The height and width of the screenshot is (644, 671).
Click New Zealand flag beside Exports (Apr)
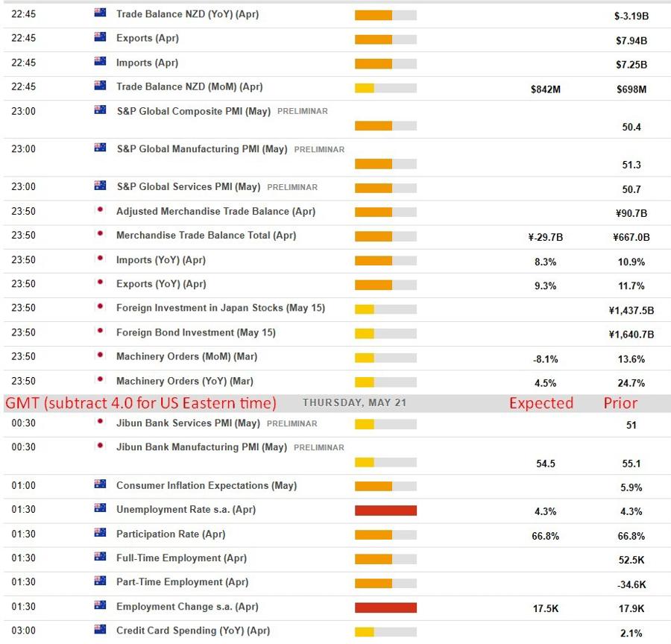point(100,37)
